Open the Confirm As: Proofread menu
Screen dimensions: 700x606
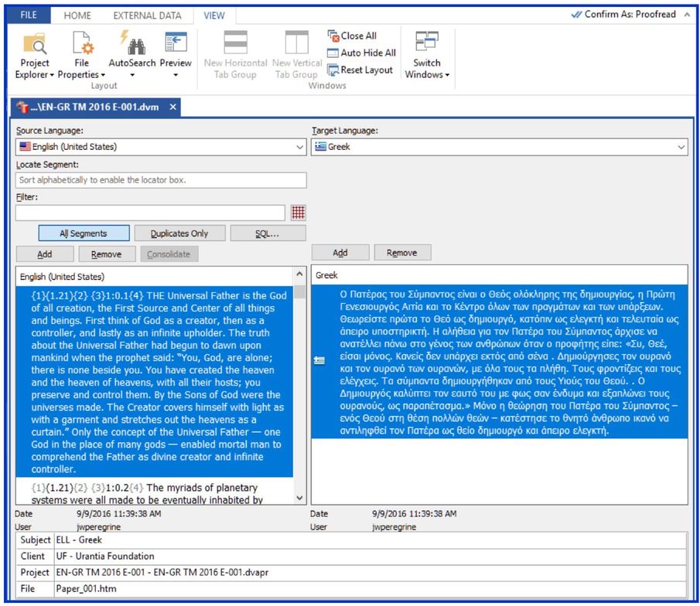pyautogui.click(x=628, y=15)
